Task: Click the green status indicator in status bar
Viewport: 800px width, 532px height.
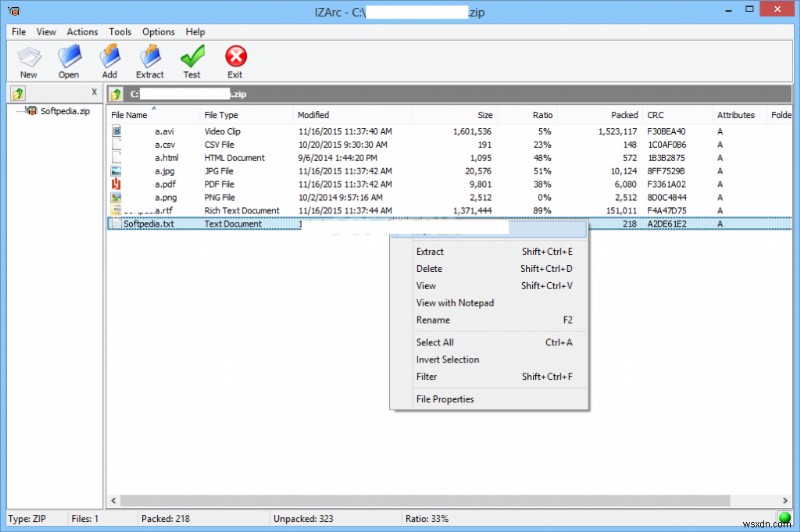Action: (785, 517)
